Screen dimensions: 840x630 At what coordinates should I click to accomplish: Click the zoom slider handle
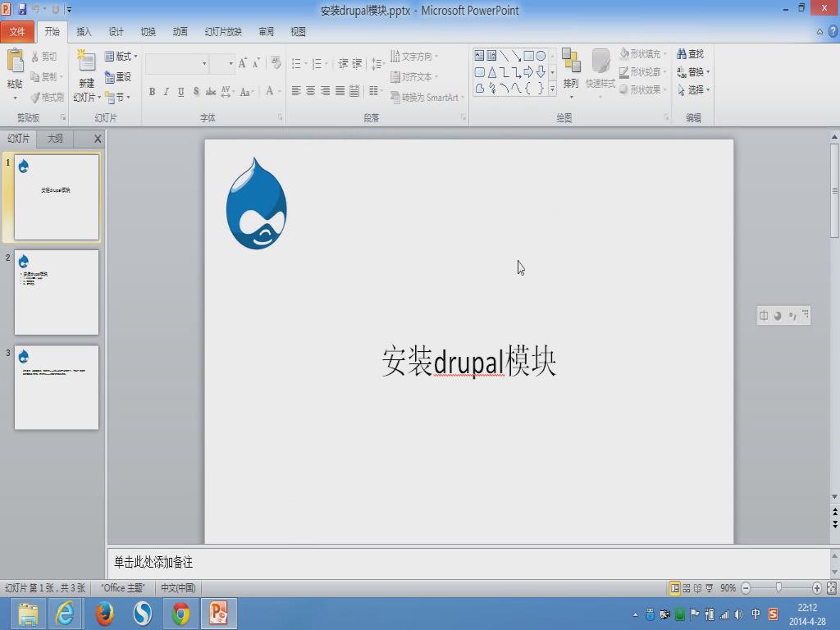coord(779,587)
